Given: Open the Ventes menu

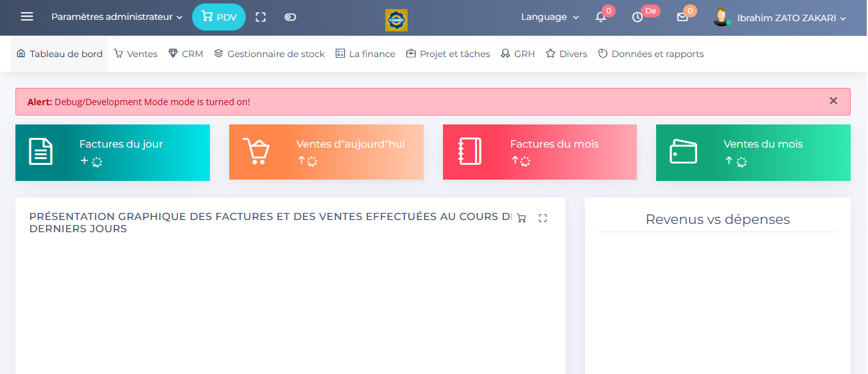Looking at the screenshot, I should click(x=135, y=54).
